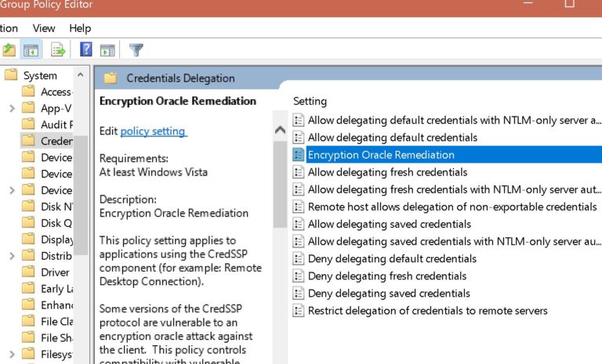602x364 pixels.
Task: Click the description pane scroll-up arrow
Action: pos(281,130)
